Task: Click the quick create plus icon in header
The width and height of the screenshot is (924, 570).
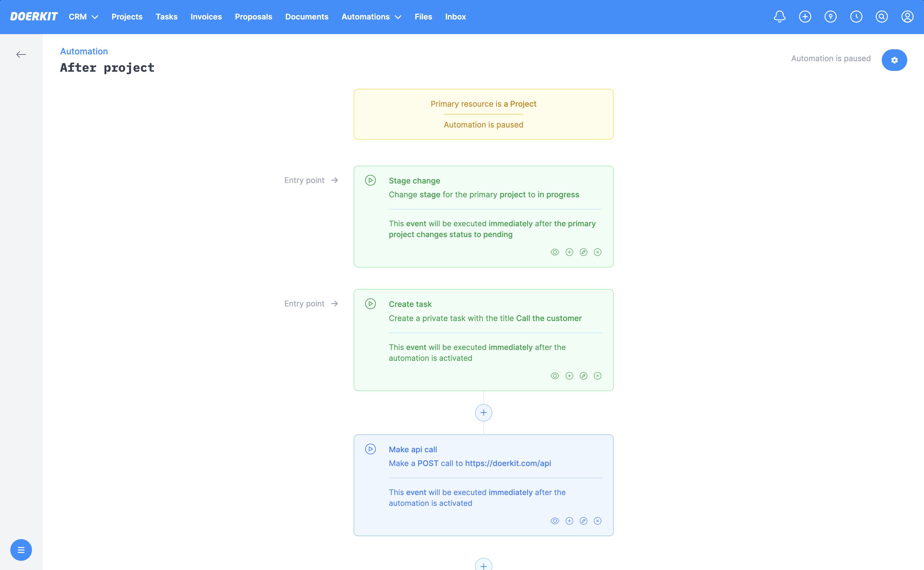Action: pyautogui.click(x=805, y=17)
